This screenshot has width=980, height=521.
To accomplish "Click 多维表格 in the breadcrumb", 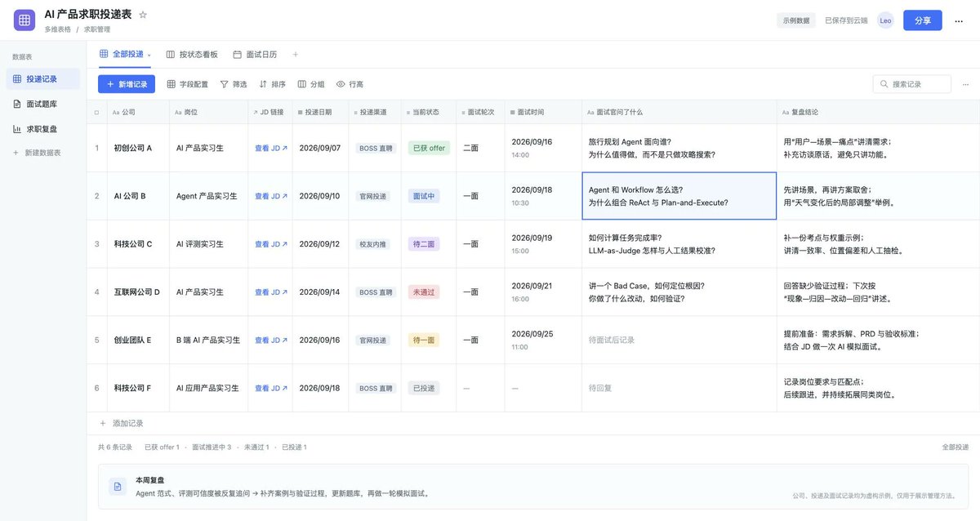I will [x=56, y=29].
